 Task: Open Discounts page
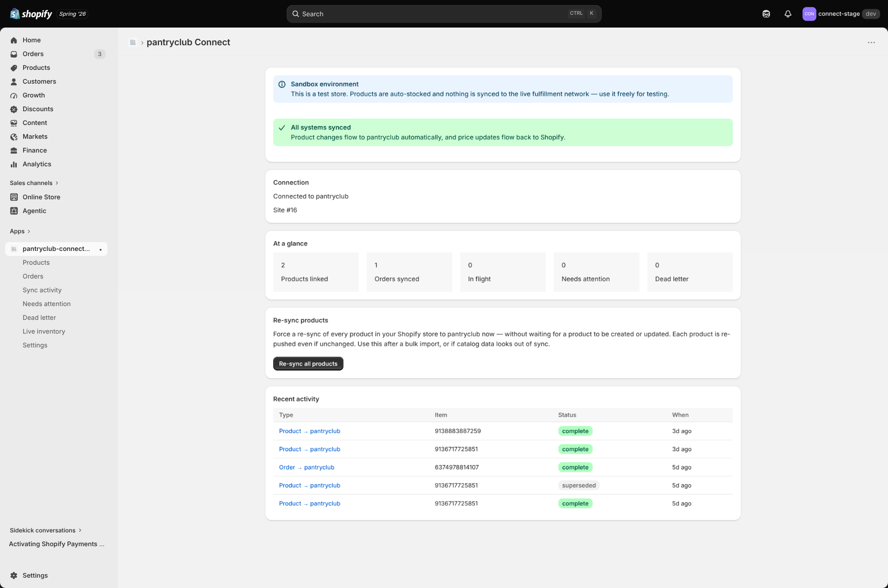pos(56,109)
